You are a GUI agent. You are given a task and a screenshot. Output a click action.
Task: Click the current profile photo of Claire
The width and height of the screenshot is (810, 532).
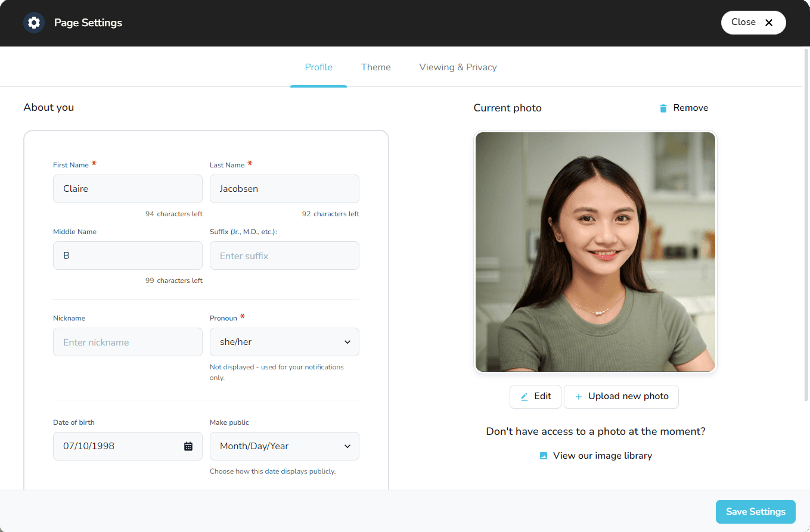tap(595, 251)
